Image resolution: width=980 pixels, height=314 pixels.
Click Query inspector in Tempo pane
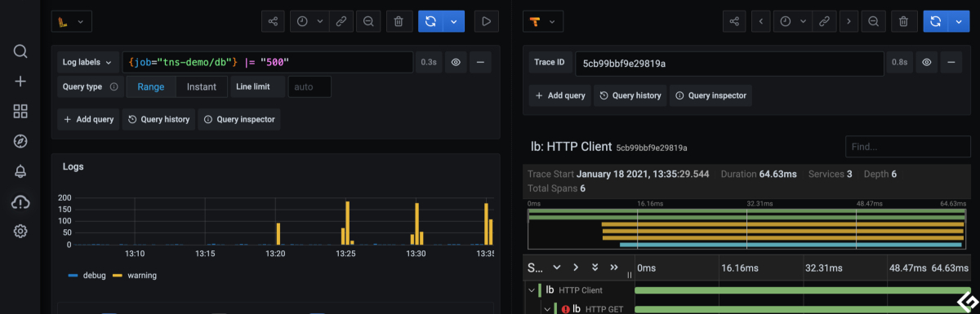[710, 95]
